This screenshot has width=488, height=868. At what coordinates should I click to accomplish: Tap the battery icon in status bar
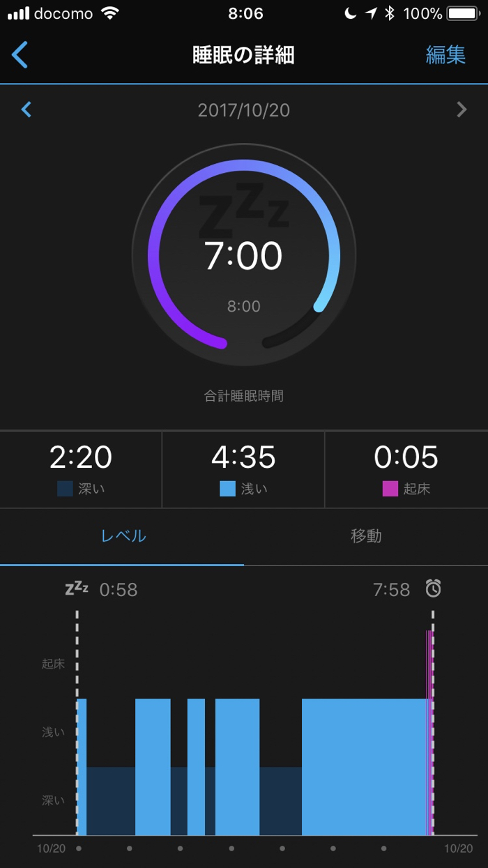pyautogui.click(x=462, y=13)
